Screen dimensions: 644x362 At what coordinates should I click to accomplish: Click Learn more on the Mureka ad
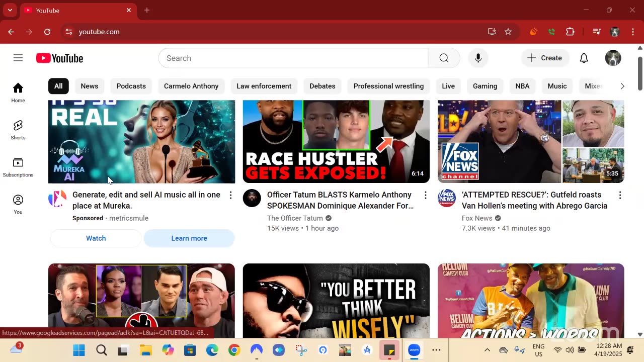pos(189,238)
